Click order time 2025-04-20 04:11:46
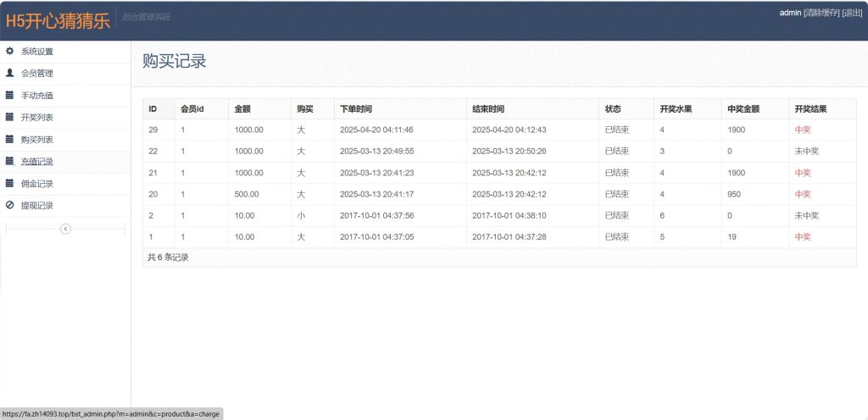Viewport: 868px width, 420px height. (376, 130)
